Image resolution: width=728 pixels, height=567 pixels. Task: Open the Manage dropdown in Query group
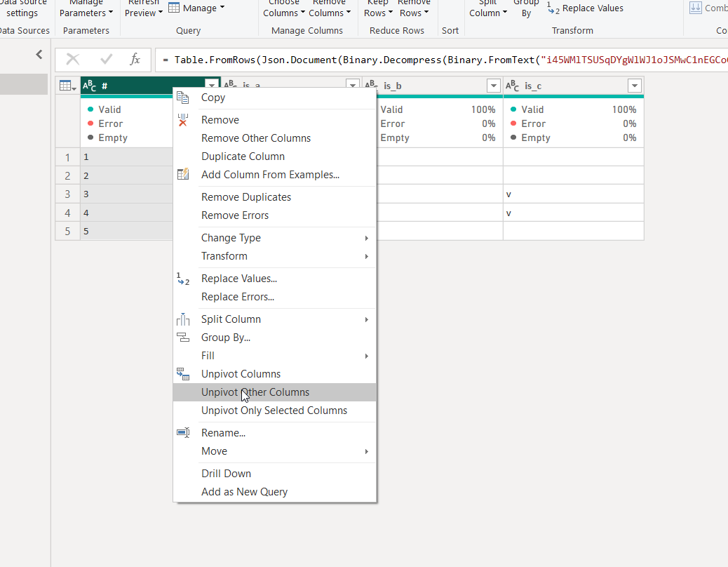(x=222, y=8)
